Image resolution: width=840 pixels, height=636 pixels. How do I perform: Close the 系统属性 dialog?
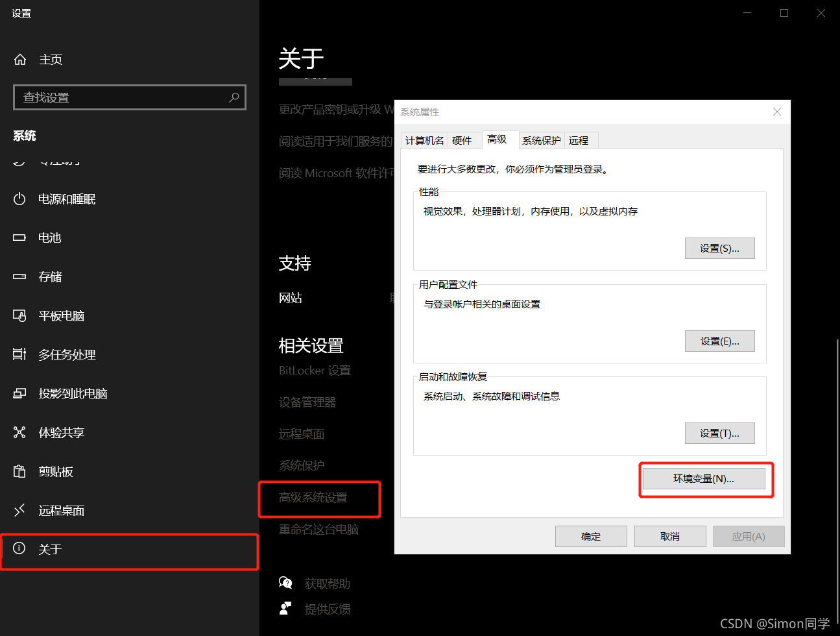pos(777,112)
